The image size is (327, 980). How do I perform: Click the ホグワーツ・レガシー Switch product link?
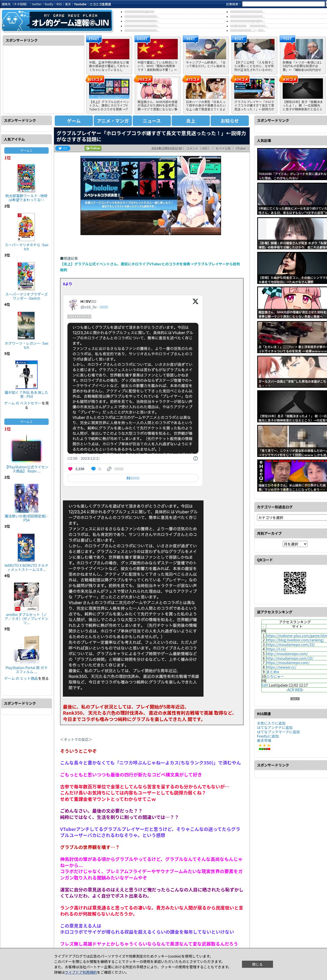point(26,345)
